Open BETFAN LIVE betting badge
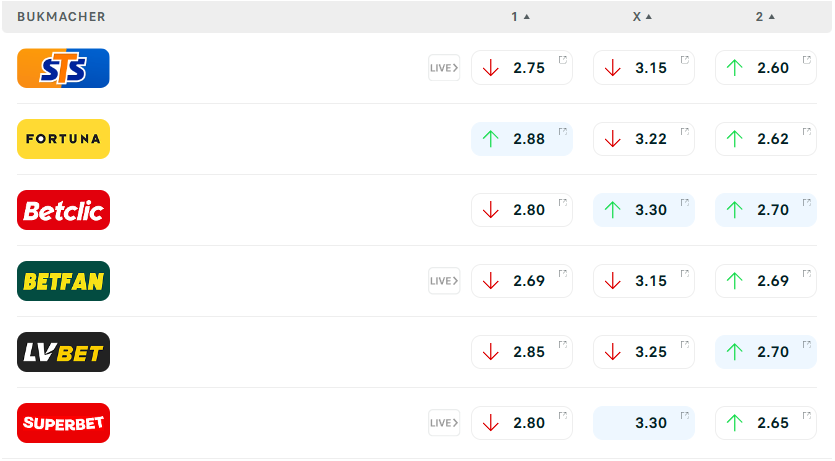This screenshot has height=461, width=835. point(444,281)
